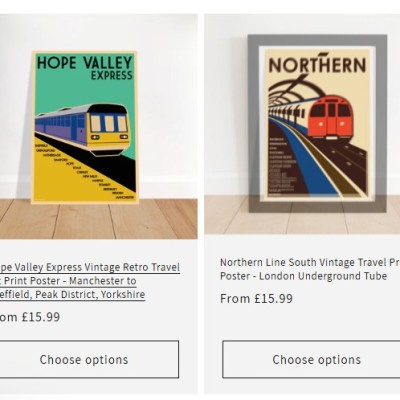Viewport: 400px width, 400px height.
Task: Click the Hope Valley Express Vintage Retro Travel title
Action: [90, 267]
